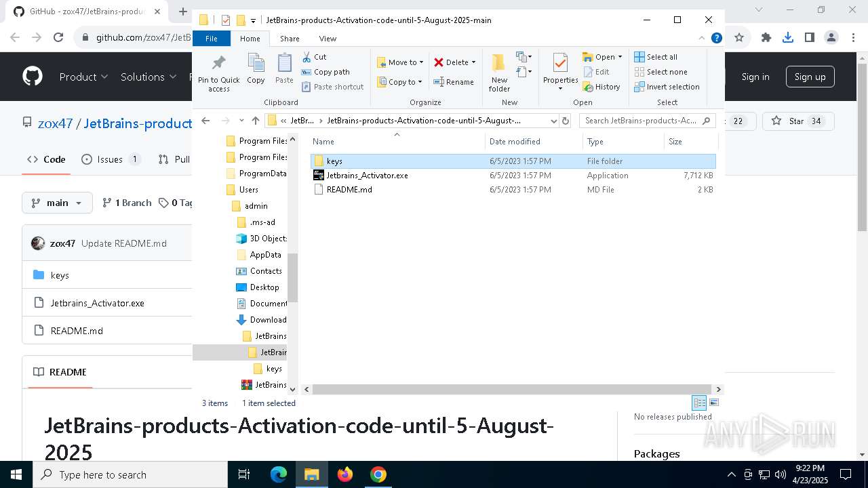Select README tab on GitHub page

click(x=60, y=372)
